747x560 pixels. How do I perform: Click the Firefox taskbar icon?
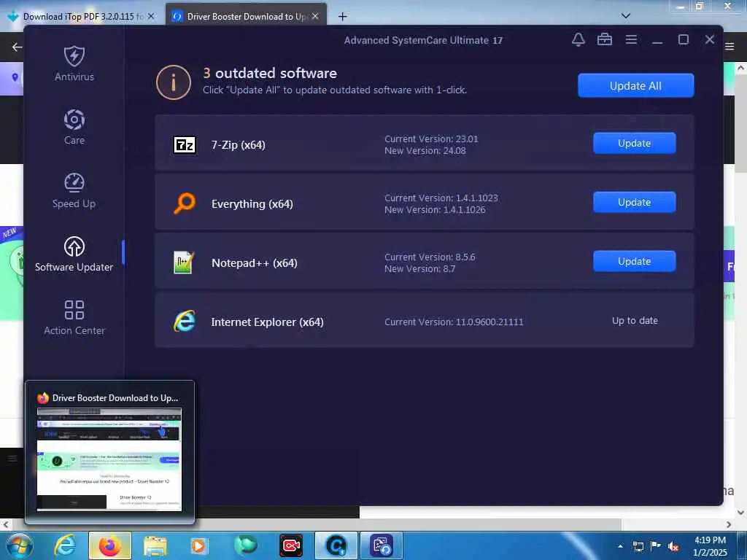[109, 545]
